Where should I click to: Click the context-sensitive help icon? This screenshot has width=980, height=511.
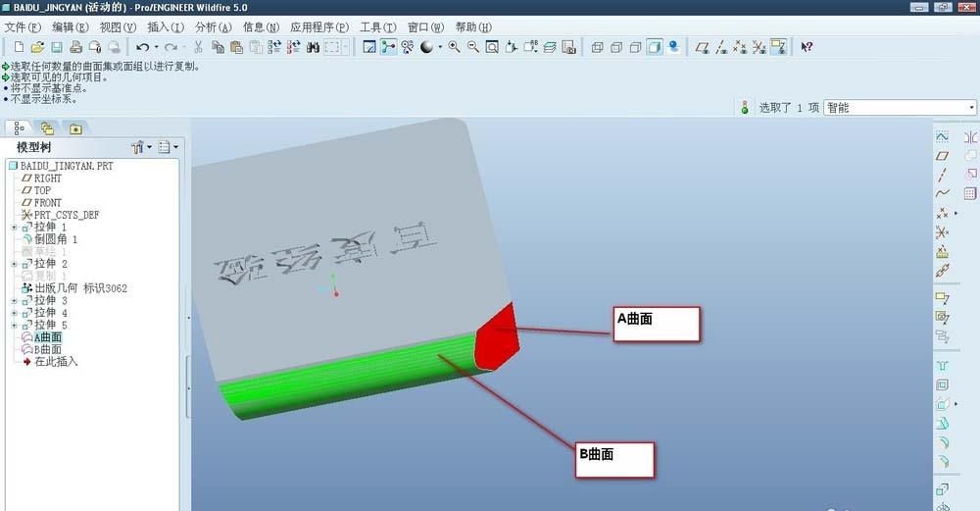(x=807, y=47)
